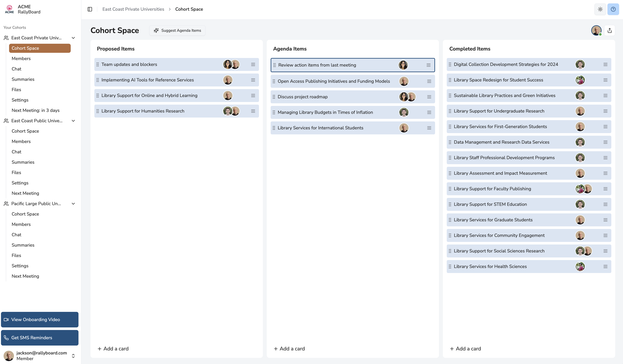Click the ACME RallyBoard logo
This screenshot has width=623, height=364.
(9, 9)
